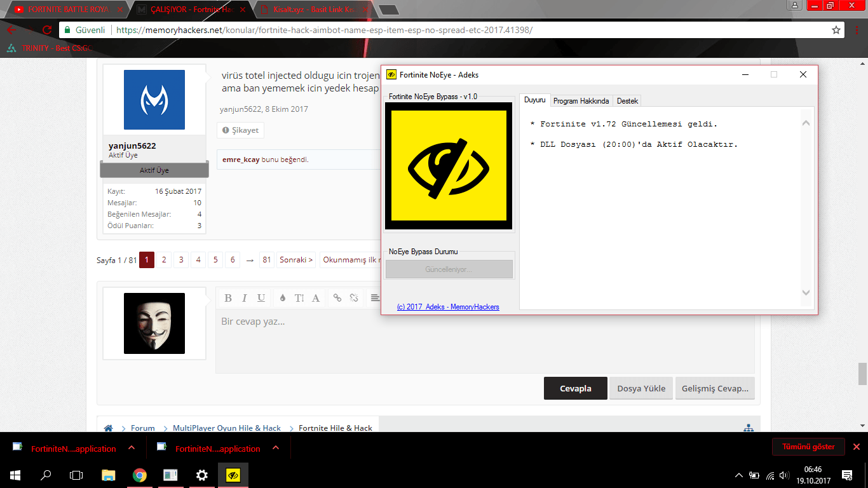Go to page 2 of the thread

tap(164, 260)
